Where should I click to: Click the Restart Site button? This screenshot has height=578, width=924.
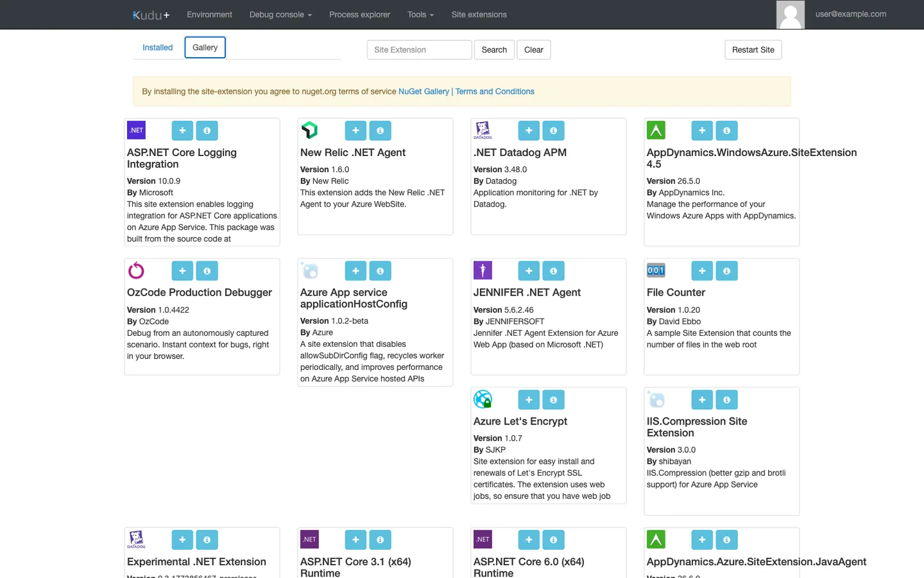(x=753, y=49)
